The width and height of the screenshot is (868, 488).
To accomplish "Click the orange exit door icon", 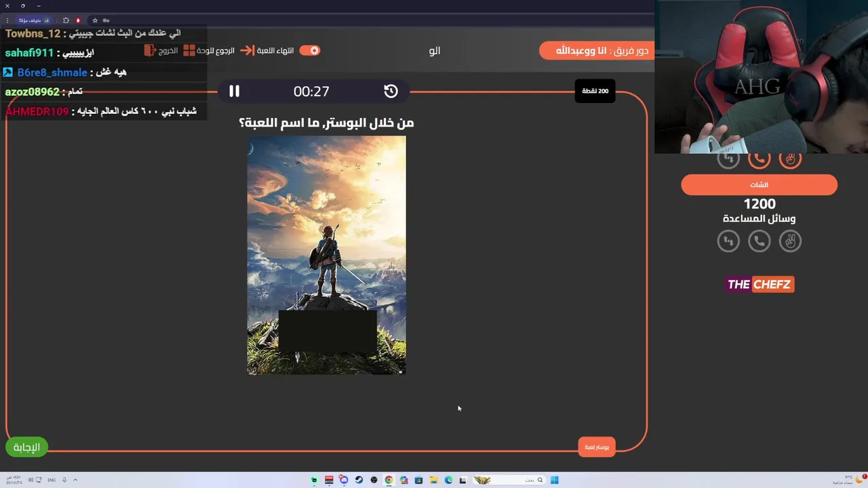I will coord(150,50).
